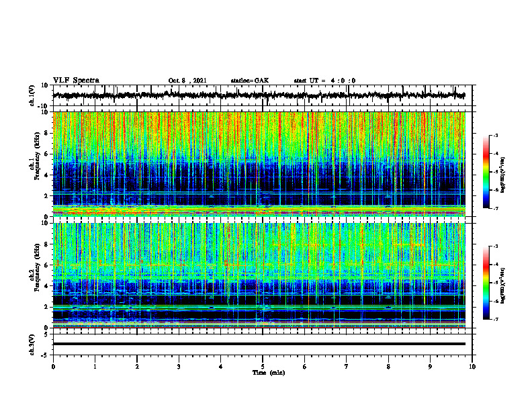
Task: Click the ch.2 color scale bar
Action: (x=486, y=283)
